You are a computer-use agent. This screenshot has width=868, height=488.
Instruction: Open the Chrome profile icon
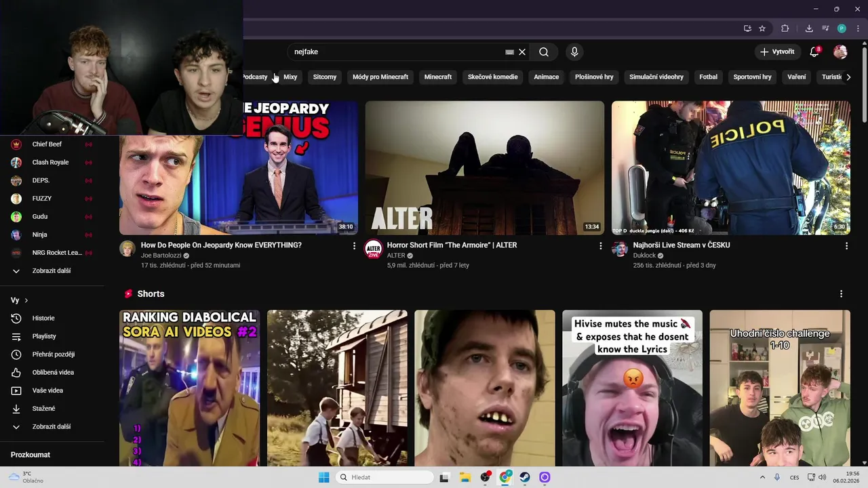click(x=842, y=28)
